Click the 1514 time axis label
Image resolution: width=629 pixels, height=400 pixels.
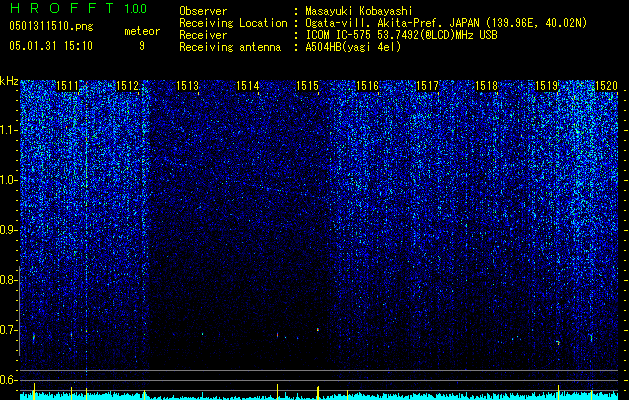pos(248,86)
